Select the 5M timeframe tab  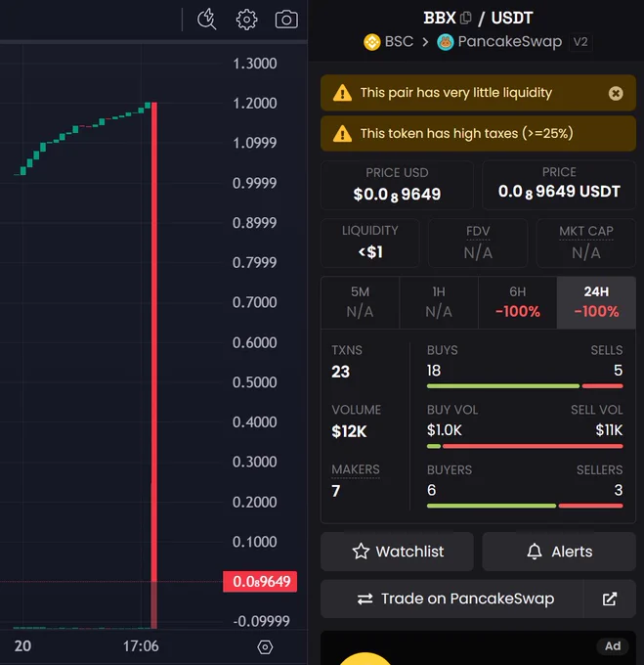tap(361, 302)
